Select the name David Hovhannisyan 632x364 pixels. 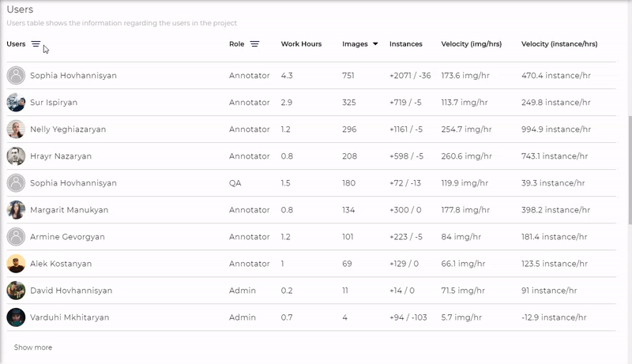point(71,291)
